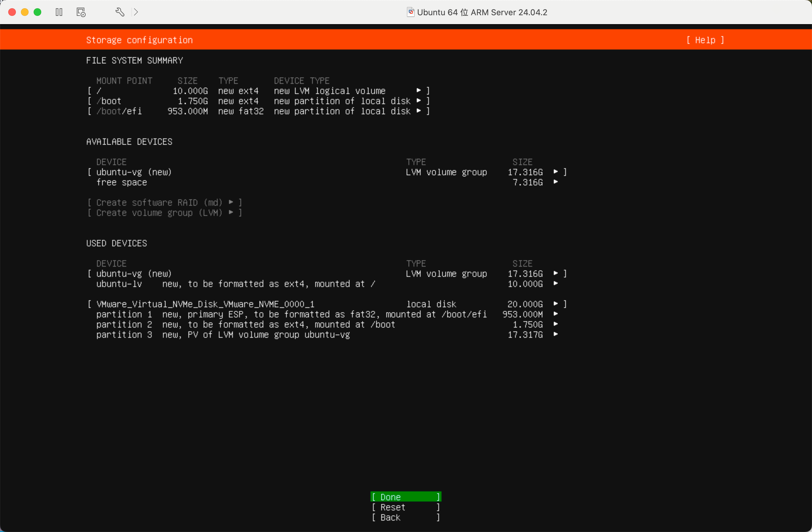The height and width of the screenshot is (532, 812).
Task: Open the Help menu in the installer
Action: click(x=705, y=40)
